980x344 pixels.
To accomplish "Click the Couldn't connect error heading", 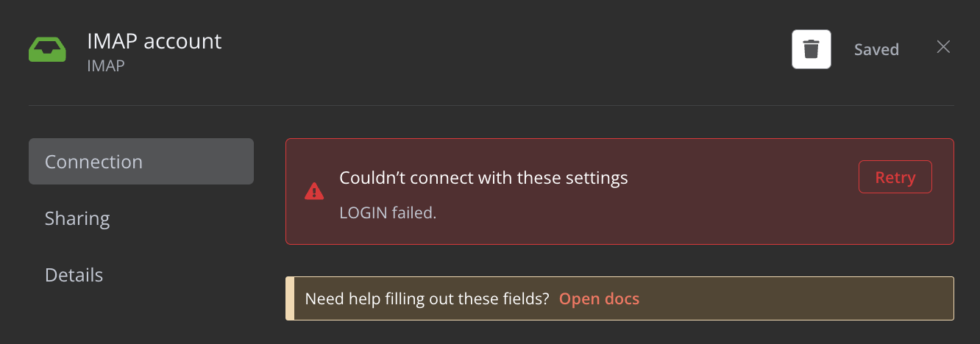I will 483,178.
